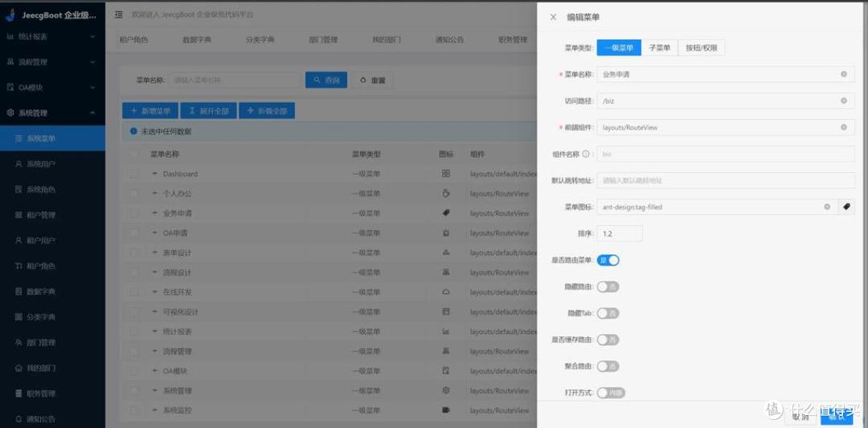868x428 pixels.
Task: Close the 编辑菜单 drawer with the X
Action: pyautogui.click(x=553, y=17)
